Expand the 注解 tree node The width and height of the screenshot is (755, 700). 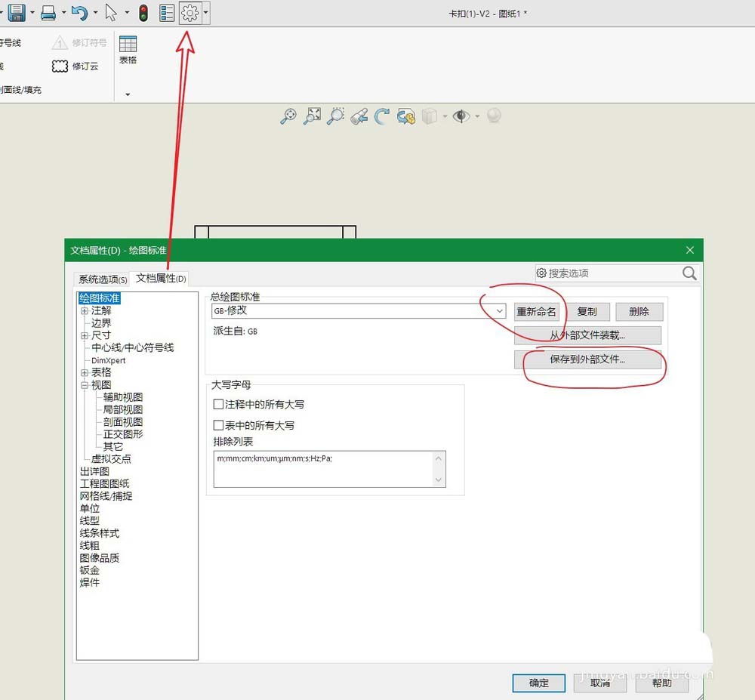tap(83, 309)
